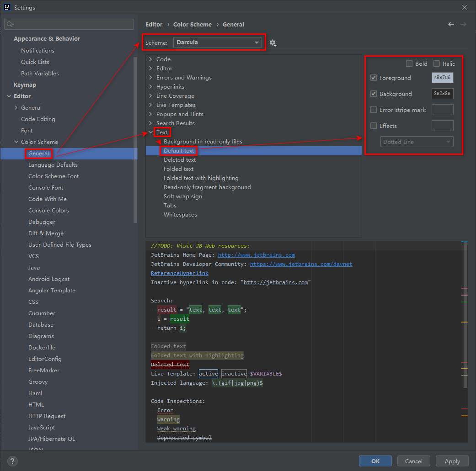Select Read-only fragment background item

[207, 187]
